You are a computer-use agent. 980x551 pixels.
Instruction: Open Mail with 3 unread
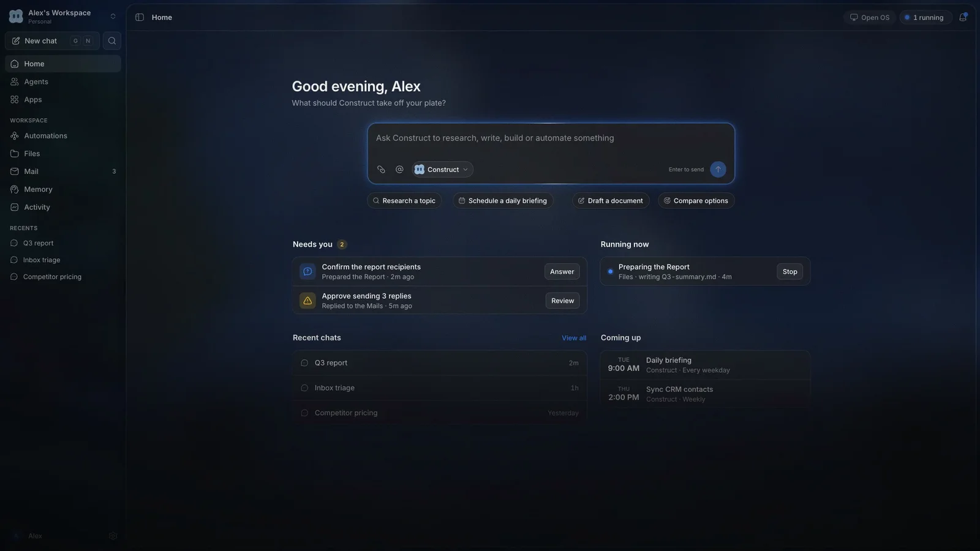point(63,171)
